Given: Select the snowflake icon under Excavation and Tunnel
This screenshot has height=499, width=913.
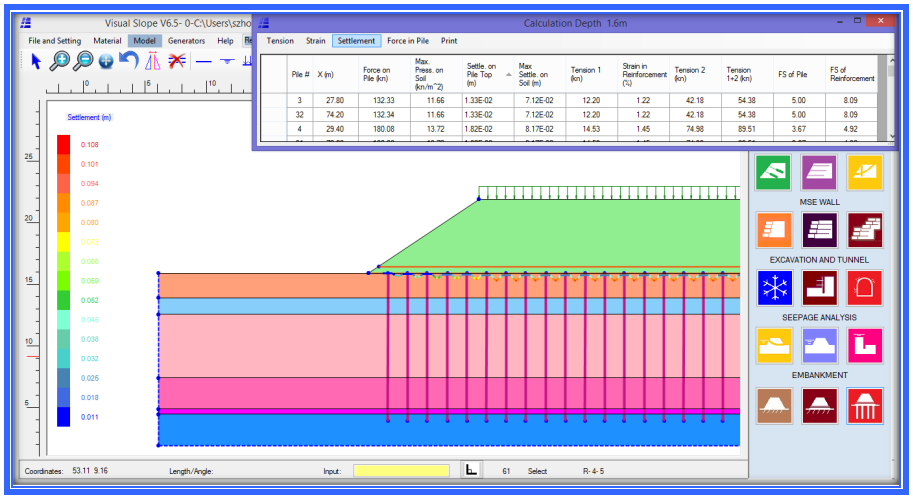Looking at the screenshot, I should tap(774, 288).
